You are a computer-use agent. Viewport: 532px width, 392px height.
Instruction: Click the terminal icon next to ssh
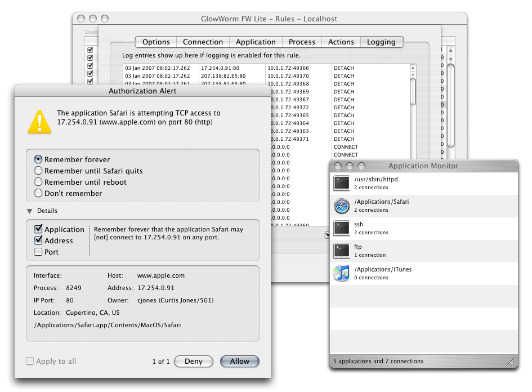(x=341, y=229)
